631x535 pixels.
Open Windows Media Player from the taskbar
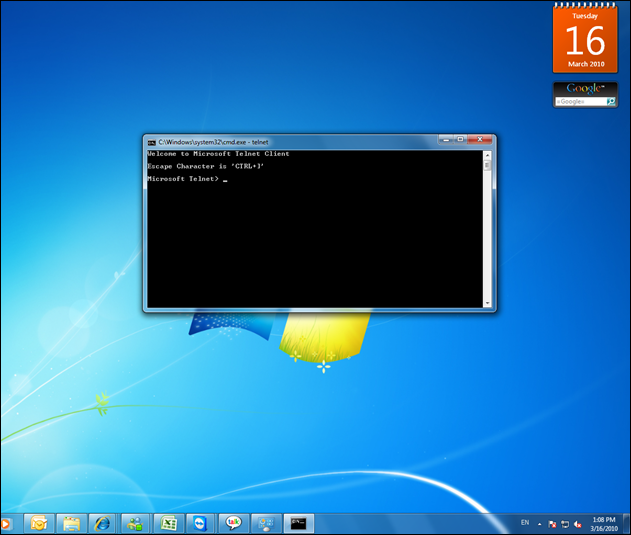pos(6,524)
